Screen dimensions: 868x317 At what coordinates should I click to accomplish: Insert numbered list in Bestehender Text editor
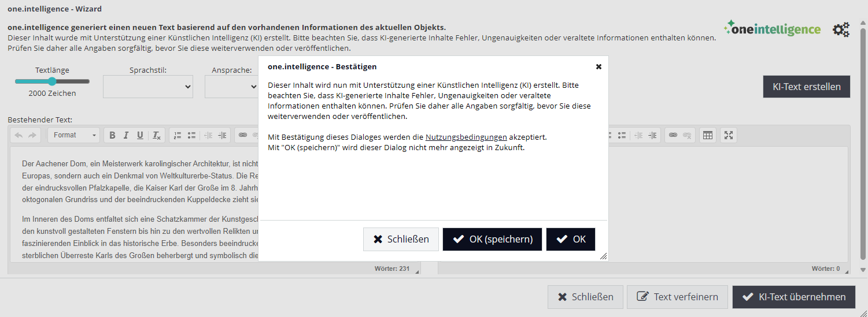pos(178,135)
